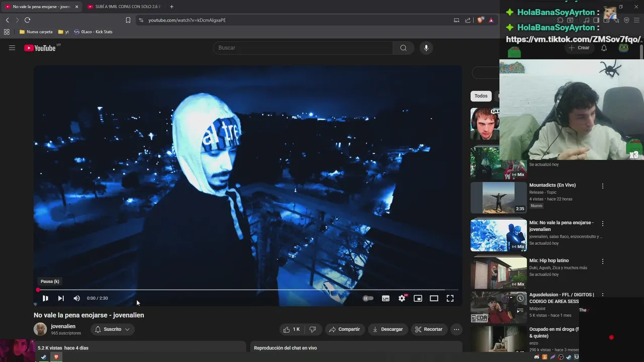Start voice search with microphone
644x362 pixels.
click(426, 48)
